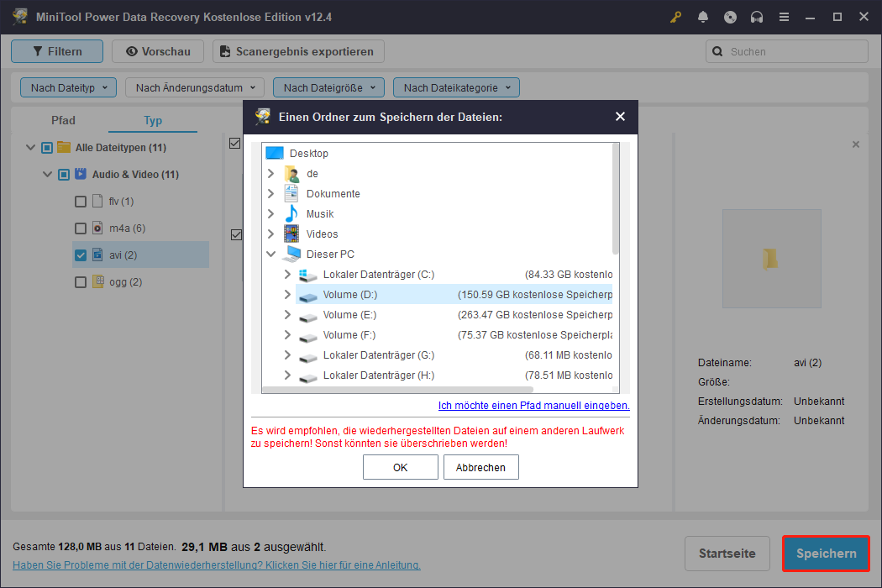Click the ogg file type icon
The height and width of the screenshot is (588, 882).
[x=97, y=281]
